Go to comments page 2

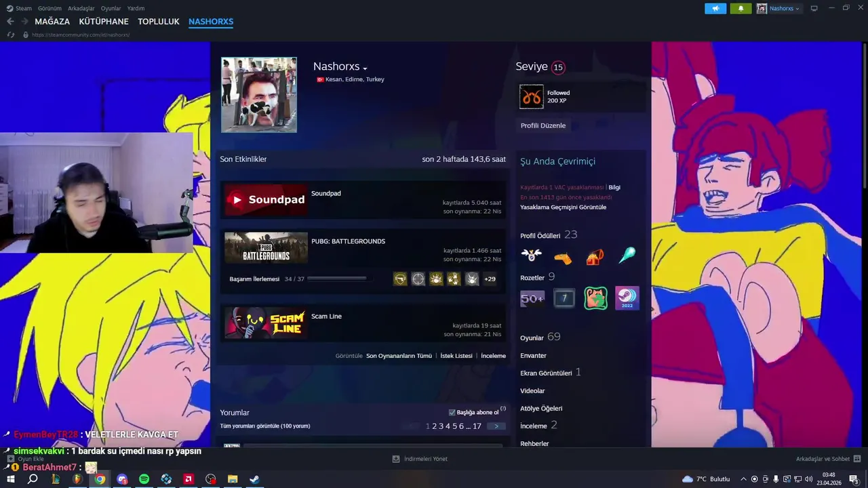coord(434,426)
